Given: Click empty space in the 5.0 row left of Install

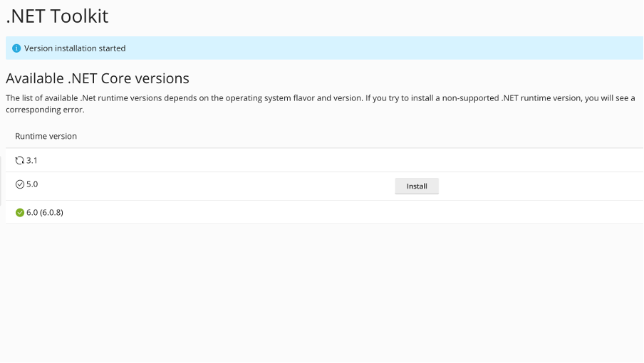Looking at the screenshot, I should pos(214,186).
